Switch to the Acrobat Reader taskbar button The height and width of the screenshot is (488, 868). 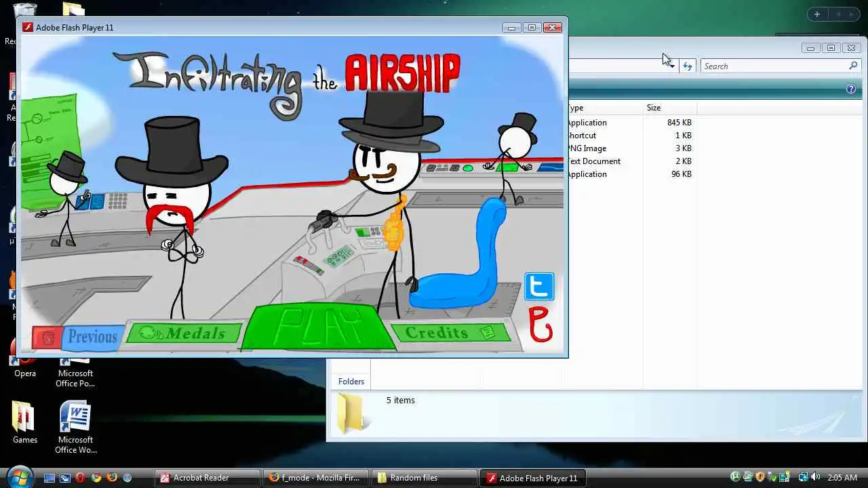tap(208, 478)
